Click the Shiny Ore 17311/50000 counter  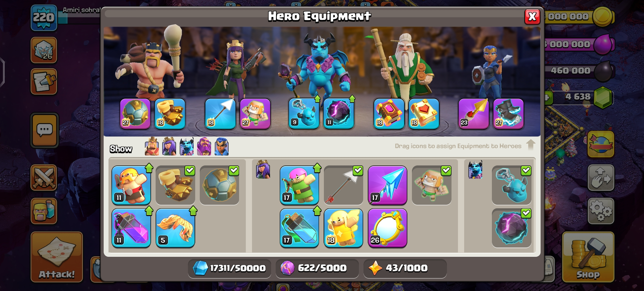pyautogui.click(x=229, y=268)
